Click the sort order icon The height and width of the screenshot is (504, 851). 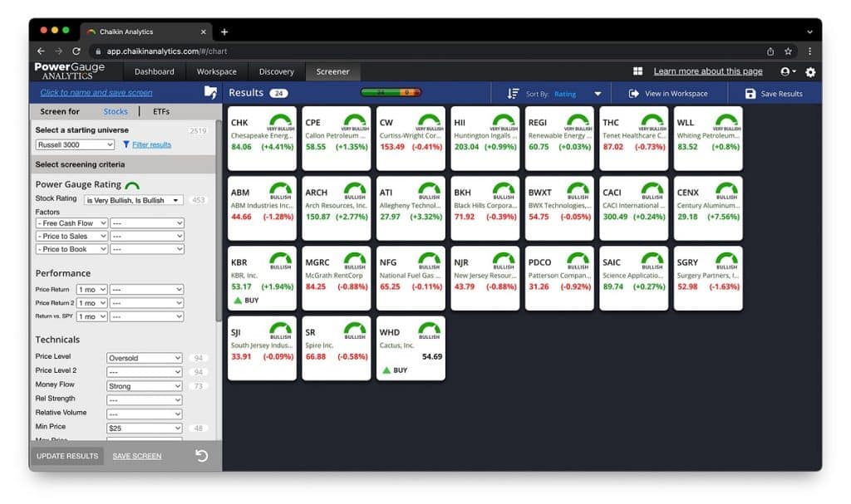[x=513, y=94]
